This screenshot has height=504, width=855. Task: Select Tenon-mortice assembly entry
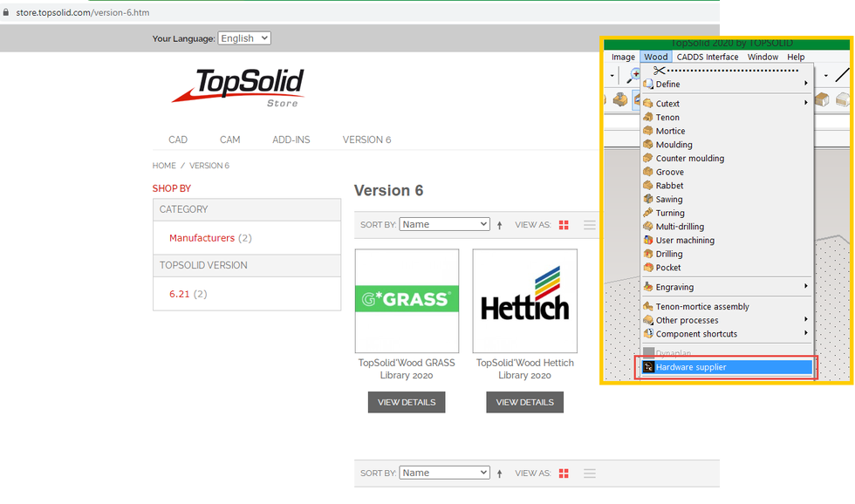727,307
